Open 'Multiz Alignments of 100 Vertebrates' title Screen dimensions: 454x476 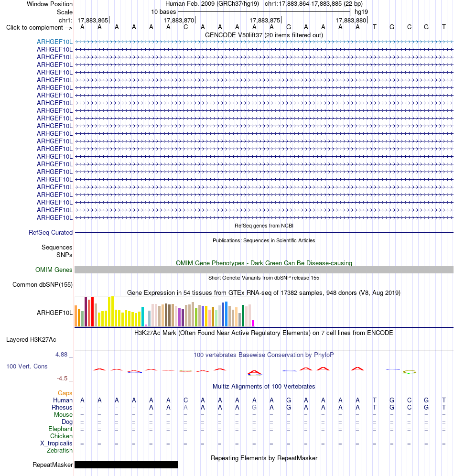(x=264, y=387)
